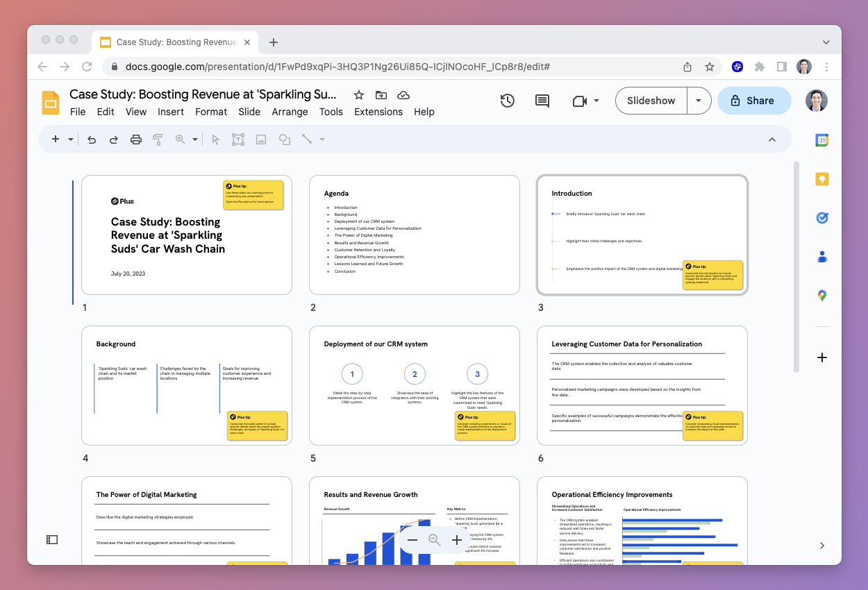
Task: Select the Agenda slide thumbnail
Action: [x=415, y=235]
